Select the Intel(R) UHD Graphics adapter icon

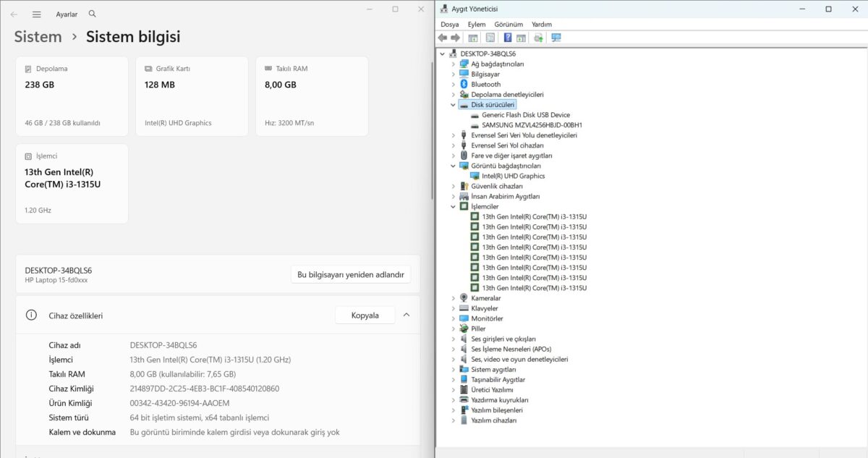(x=475, y=176)
